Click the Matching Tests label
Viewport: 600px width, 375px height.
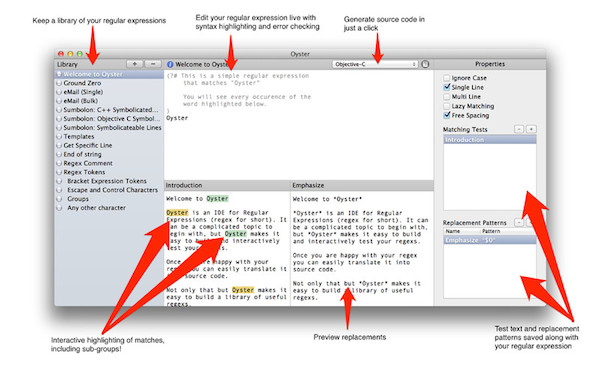pyautogui.click(x=465, y=129)
